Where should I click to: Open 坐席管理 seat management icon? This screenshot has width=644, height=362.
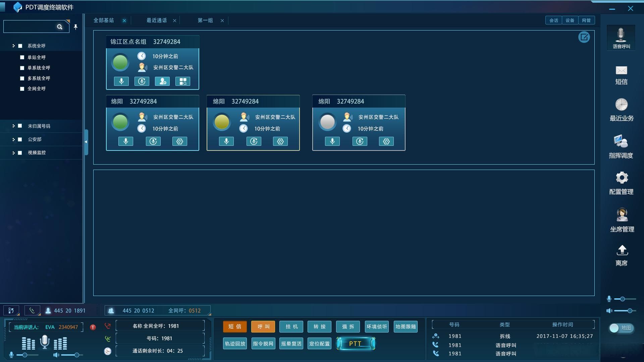pyautogui.click(x=622, y=220)
